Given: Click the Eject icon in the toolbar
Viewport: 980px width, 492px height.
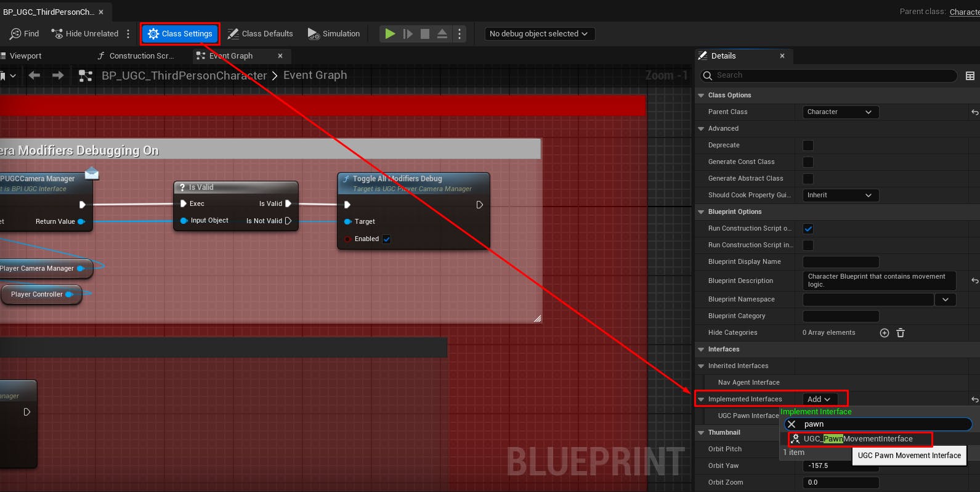Looking at the screenshot, I should (442, 34).
